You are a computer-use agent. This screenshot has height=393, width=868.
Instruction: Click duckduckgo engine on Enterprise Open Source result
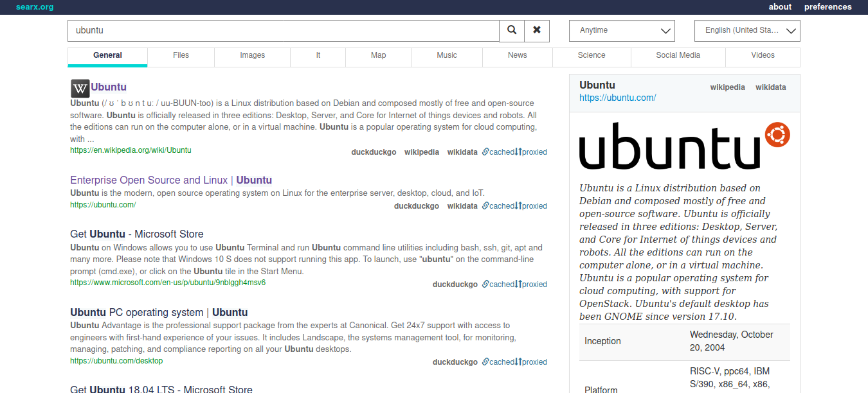click(x=417, y=206)
